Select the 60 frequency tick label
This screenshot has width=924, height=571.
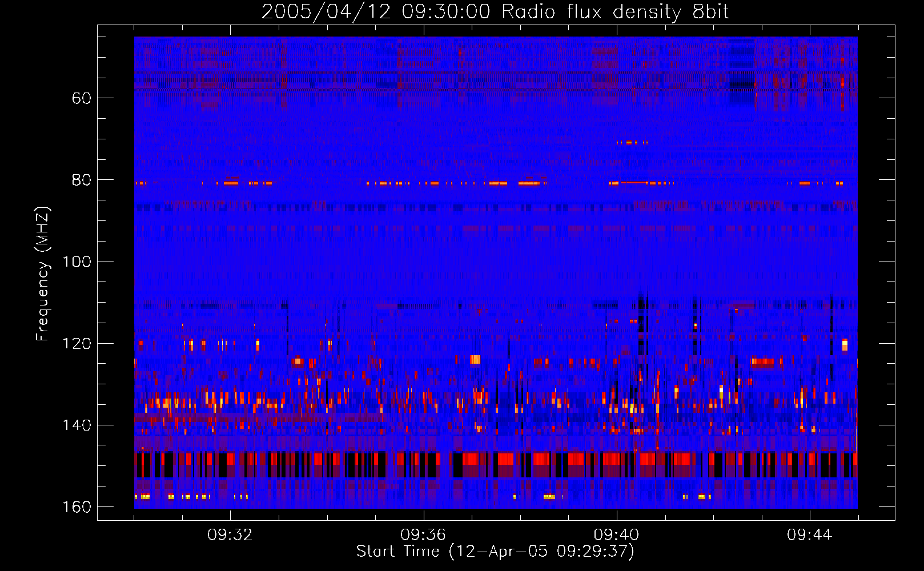tap(81, 98)
